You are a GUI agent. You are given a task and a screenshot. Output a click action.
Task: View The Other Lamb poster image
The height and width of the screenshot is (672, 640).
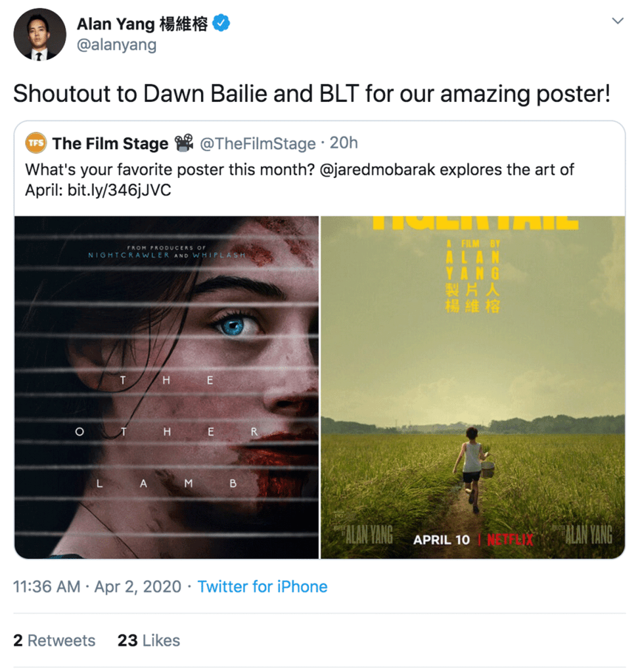coord(167,387)
